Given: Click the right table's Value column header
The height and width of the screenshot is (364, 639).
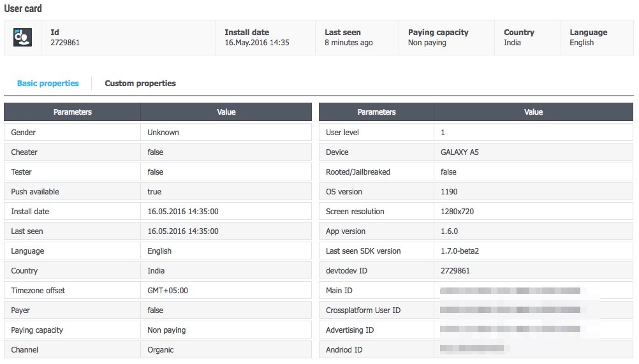Looking at the screenshot, I should [x=533, y=112].
